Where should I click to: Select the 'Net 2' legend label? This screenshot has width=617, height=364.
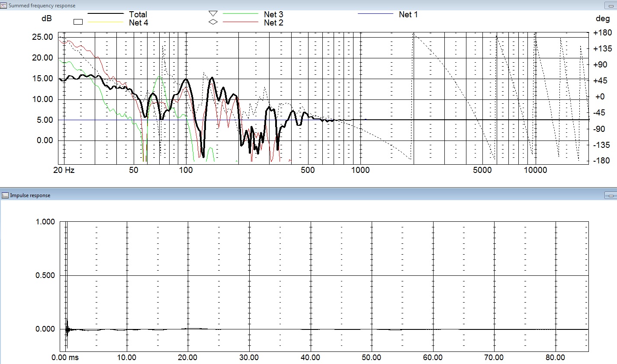[x=273, y=23]
